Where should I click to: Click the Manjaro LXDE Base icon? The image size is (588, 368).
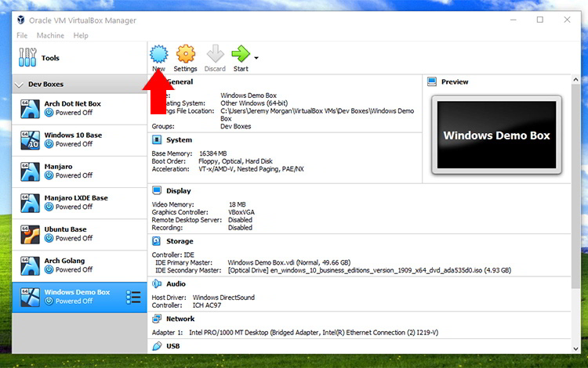[30, 203]
